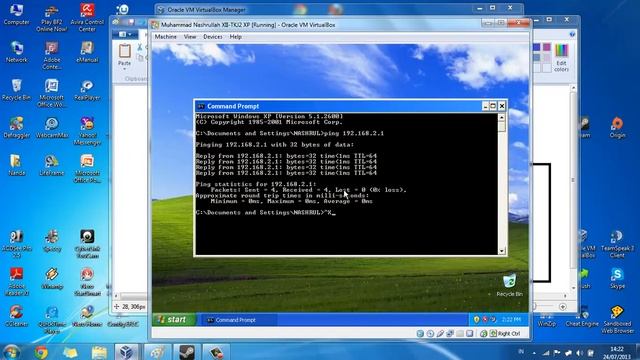Open the Speccy desktop icon
The width and height of the screenshot is (640, 360).
52,240
